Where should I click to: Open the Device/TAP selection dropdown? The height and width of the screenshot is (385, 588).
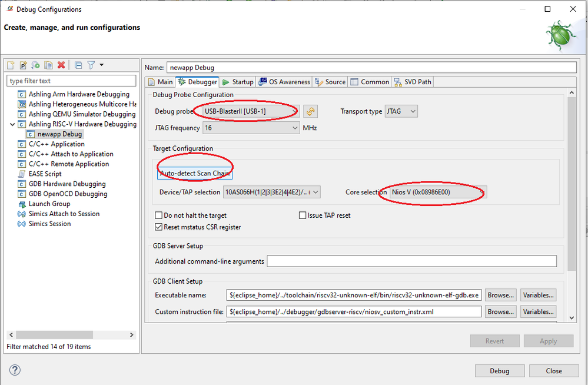271,192
